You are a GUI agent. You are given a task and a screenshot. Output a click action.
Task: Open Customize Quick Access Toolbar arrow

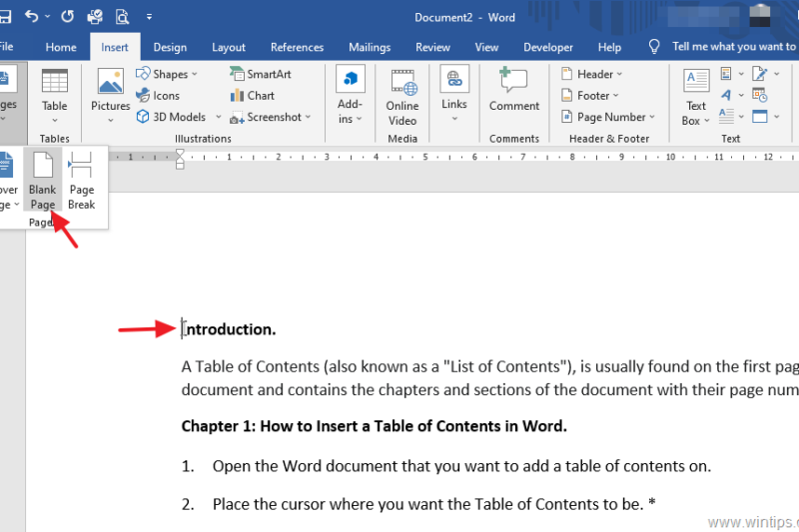[x=149, y=17]
